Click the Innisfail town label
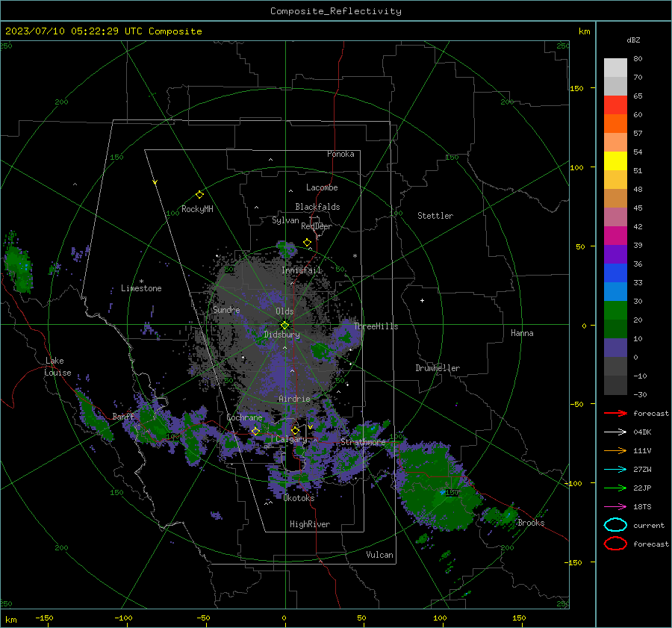The width and height of the screenshot is (672, 628). 301,270
